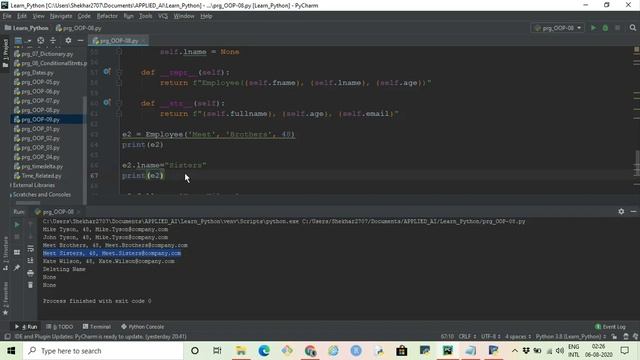Toggle Soft-Wrap in the Run console
This screenshot has height=360, width=640.
point(30,249)
